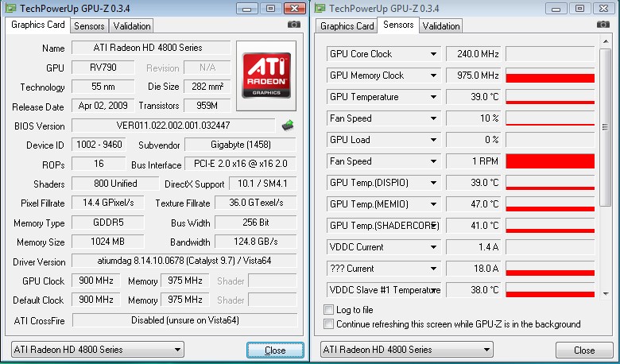This screenshot has height=364, width=620.
Task: Click the sensors scrollbar down arrow
Action: (x=606, y=293)
